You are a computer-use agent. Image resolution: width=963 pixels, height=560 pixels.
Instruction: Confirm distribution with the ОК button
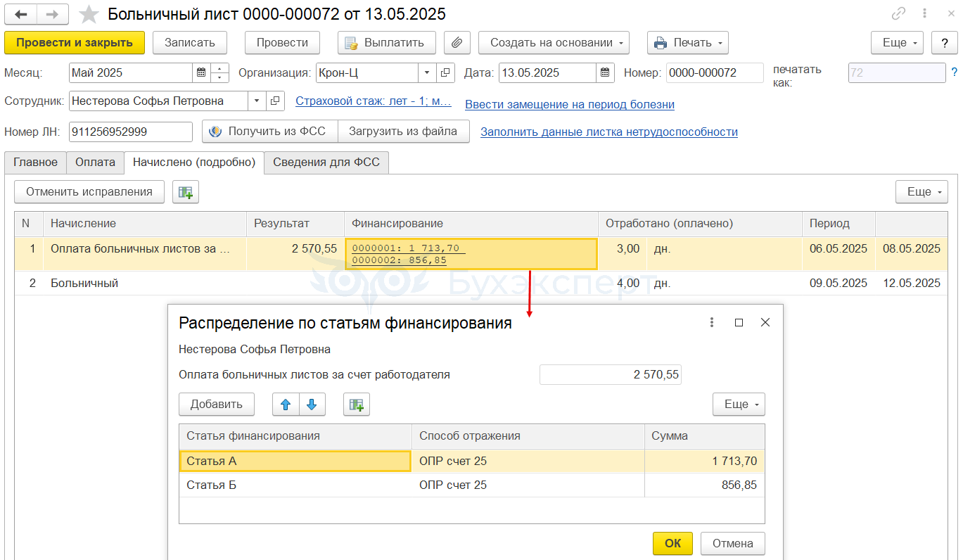(x=672, y=543)
